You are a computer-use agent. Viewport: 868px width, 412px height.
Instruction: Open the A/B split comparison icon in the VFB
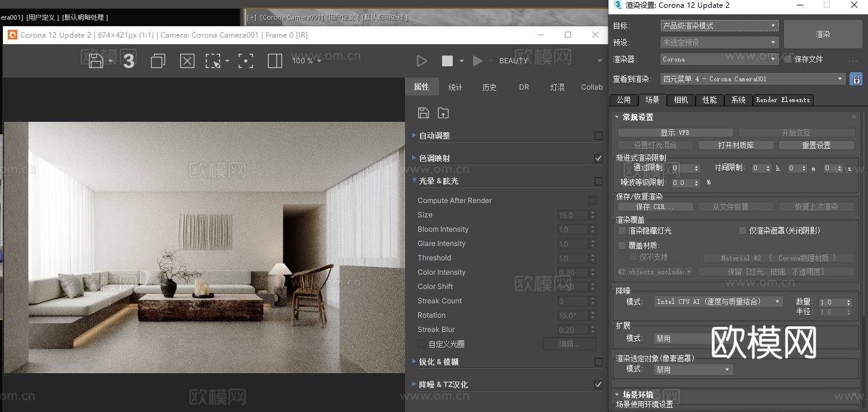coord(274,60)
